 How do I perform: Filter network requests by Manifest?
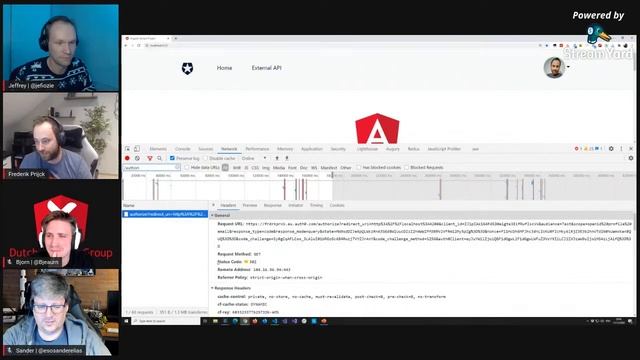click(x=329, y=167)
